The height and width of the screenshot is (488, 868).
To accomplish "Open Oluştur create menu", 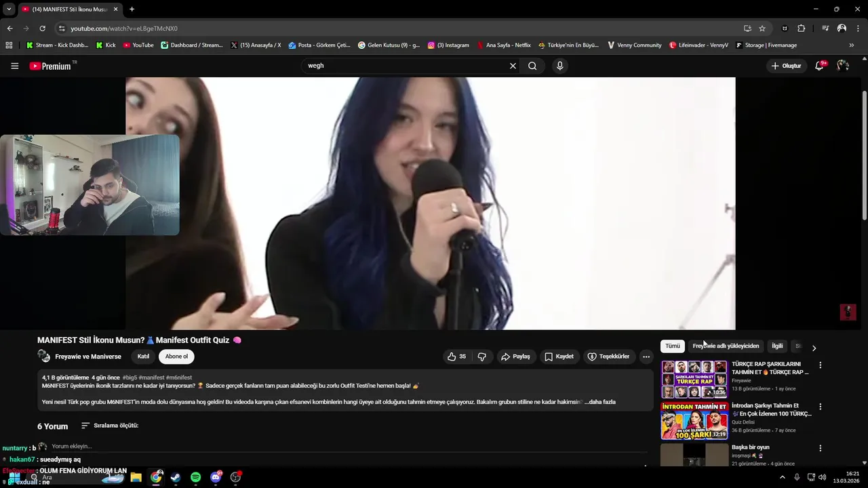I will pyautogui.click(x=786, y=66).
